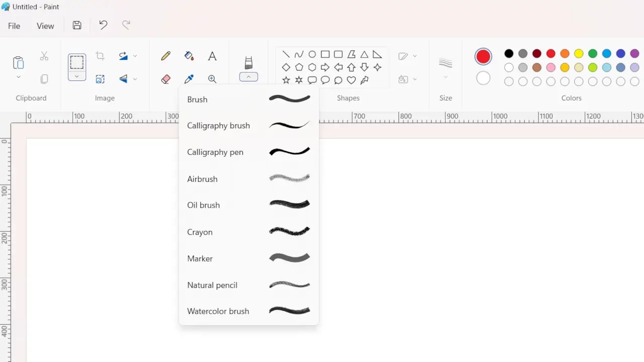Pick the black swatch in the palette

pos(509,53)
